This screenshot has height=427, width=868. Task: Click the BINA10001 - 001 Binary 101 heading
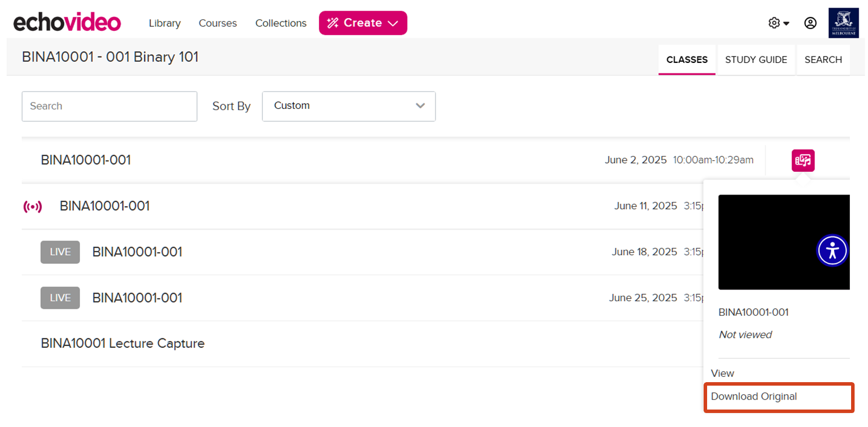pos(110,57)
